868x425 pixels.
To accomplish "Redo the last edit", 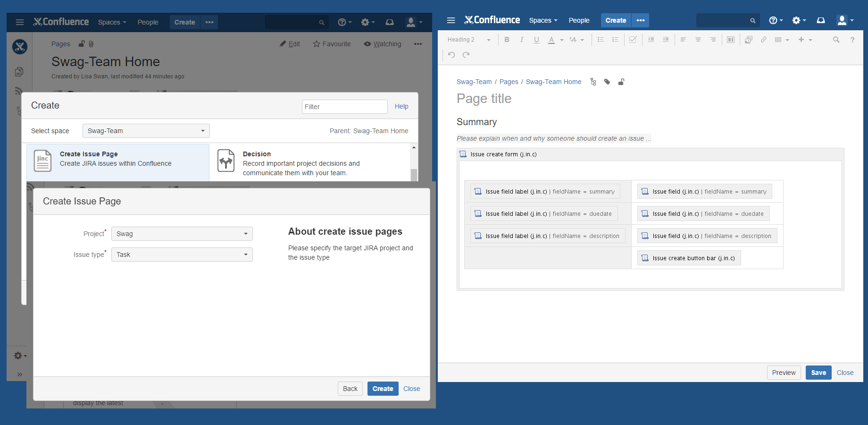I will coord(466,55).
